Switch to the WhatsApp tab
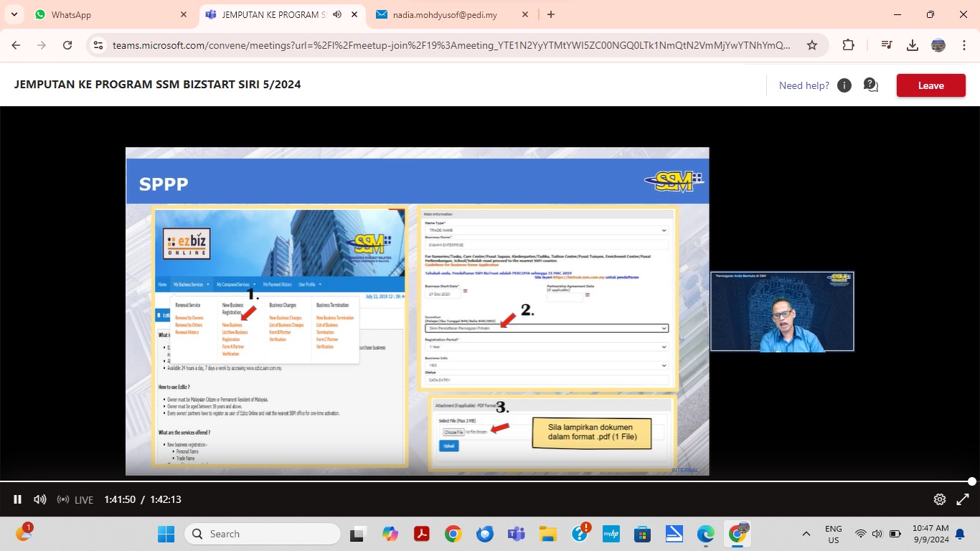 [x=110, y=14]
